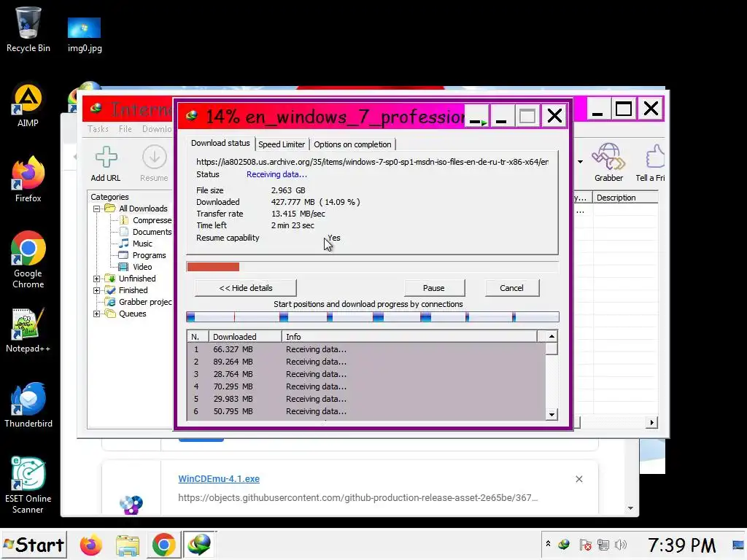Expand the Queues category
747x560 pixels.
coord(97,314)
